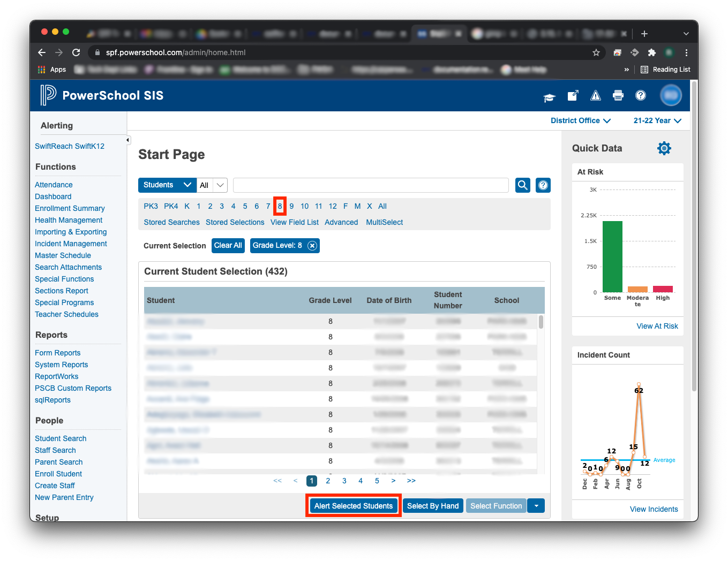Click Select By Hand button
The image size is (728, 561).
(x=433, y=506)
